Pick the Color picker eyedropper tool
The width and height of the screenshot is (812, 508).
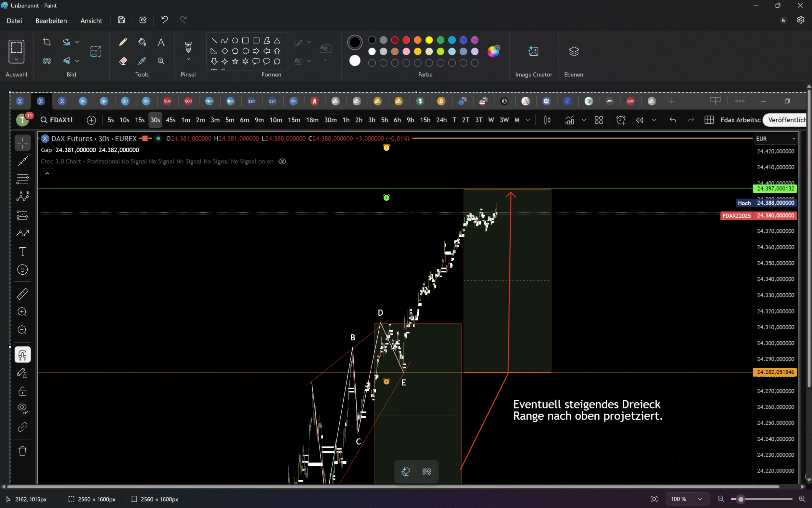[142, 61]
